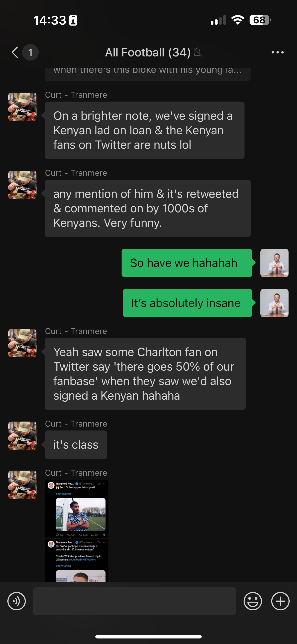Open the three-dot chat options menu
Screen dimensions: 297x644
(277, 52)
